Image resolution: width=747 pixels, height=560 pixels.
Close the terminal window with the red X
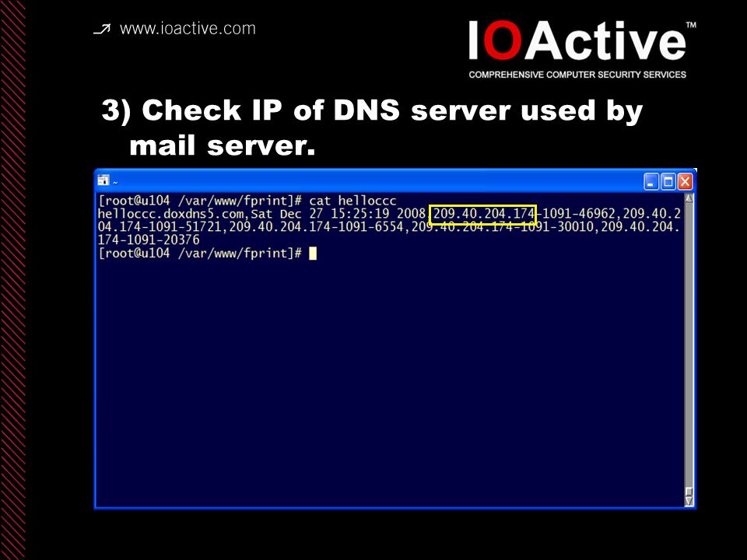click(685, 181)
